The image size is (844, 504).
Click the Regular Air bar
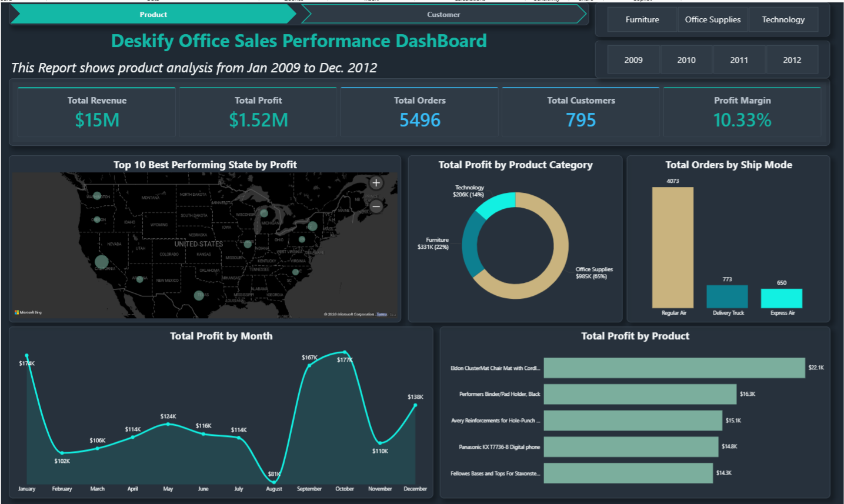673,248
